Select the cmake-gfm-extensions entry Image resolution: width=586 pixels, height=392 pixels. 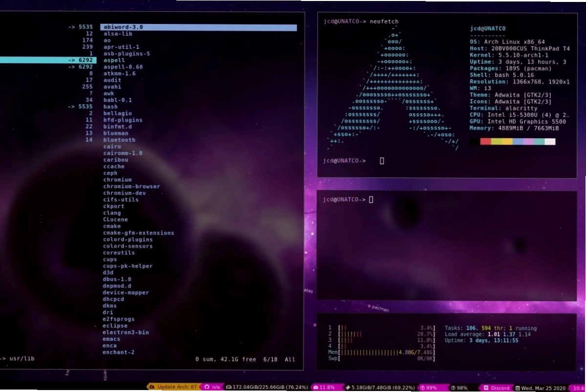coord(139,233)
